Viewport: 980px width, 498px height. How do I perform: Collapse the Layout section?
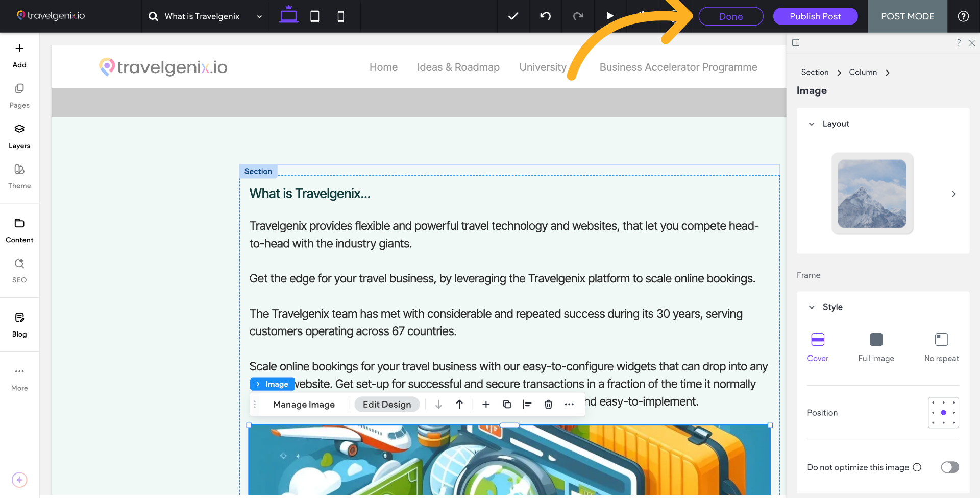(812, 124)
